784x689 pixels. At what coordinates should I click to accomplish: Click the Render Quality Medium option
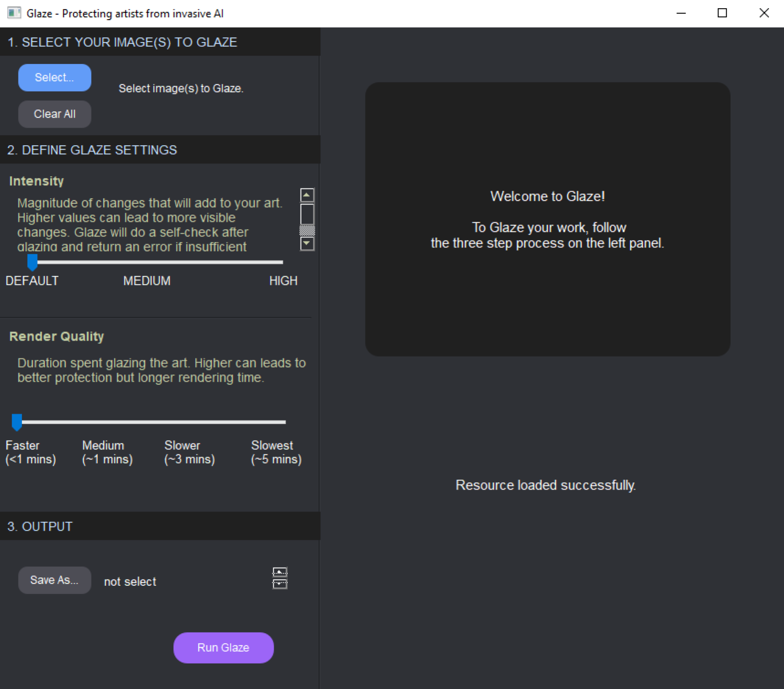pos(103,421)
